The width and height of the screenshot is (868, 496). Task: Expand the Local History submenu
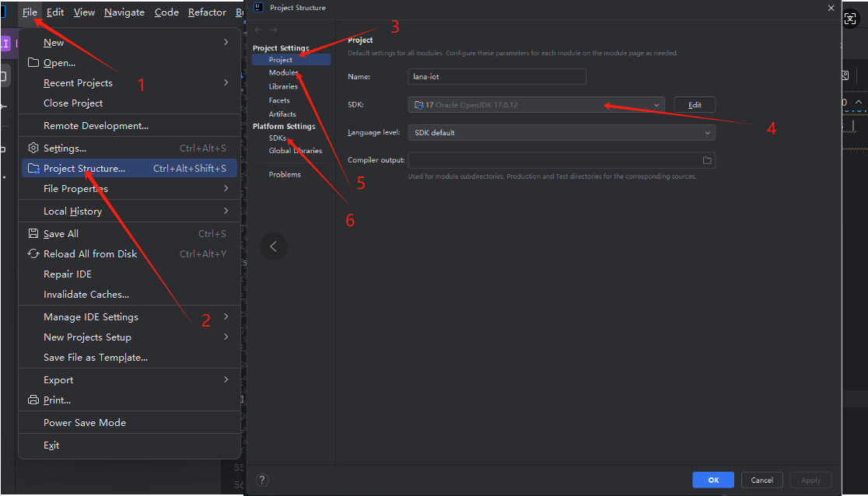[x=226, y=211]
